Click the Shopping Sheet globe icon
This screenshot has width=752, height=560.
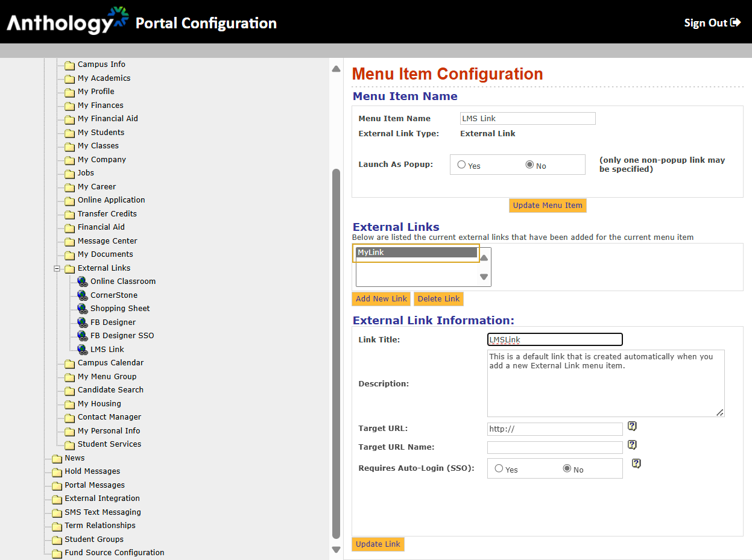(x=82, y=309)
